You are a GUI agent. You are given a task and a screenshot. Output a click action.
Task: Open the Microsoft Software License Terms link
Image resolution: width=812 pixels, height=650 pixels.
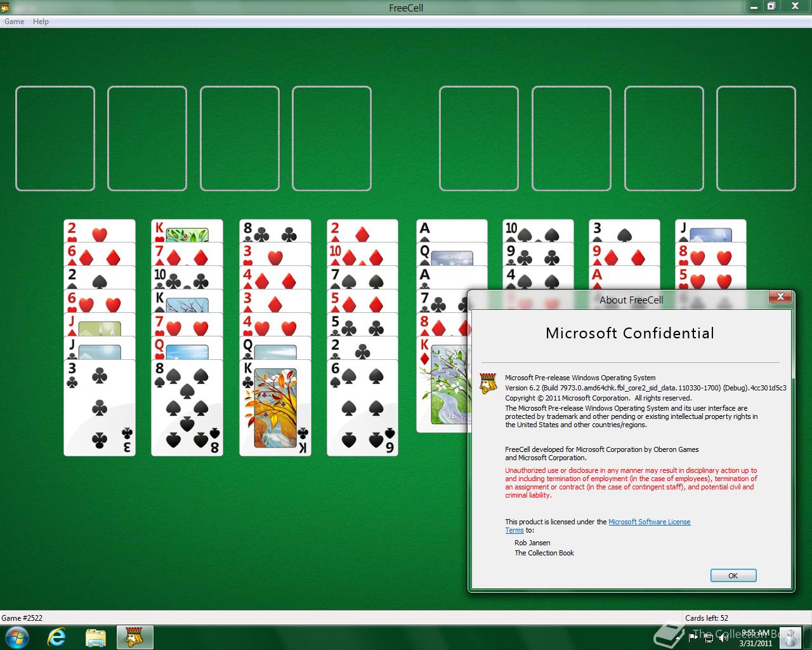coord(649,522)
